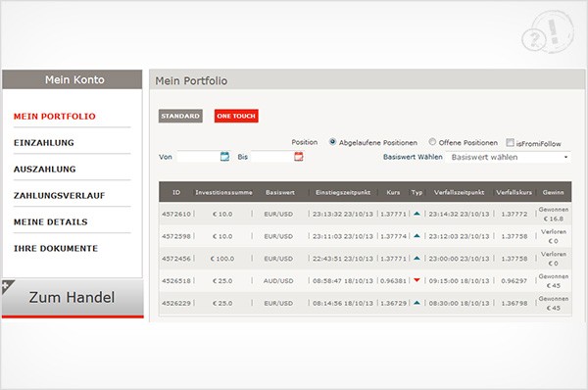The height and width of the screenshot is (390, 588).
Task: Switch to the One Touch button
Action: [x=236, y=116]
